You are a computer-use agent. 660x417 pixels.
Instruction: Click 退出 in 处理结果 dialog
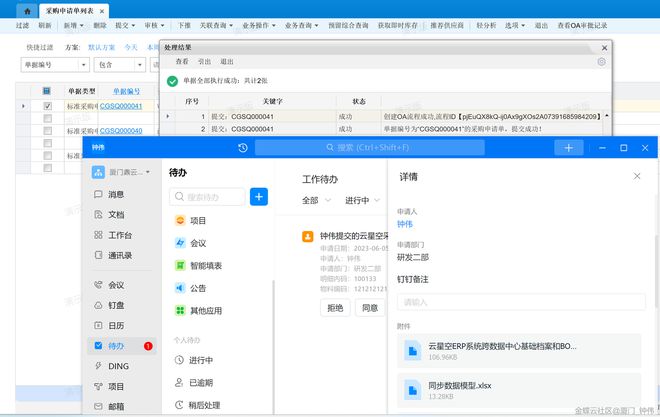click(227, 61)
